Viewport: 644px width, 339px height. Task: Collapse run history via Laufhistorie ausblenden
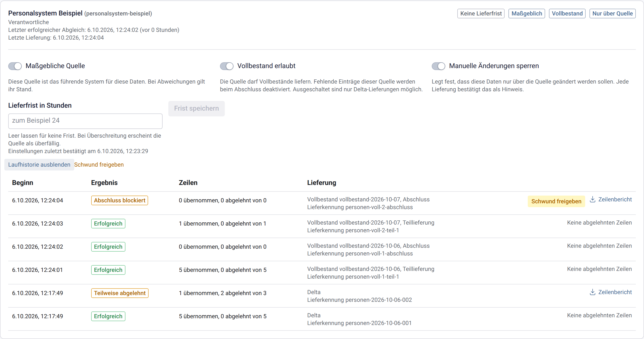click(x=39, y=165)
